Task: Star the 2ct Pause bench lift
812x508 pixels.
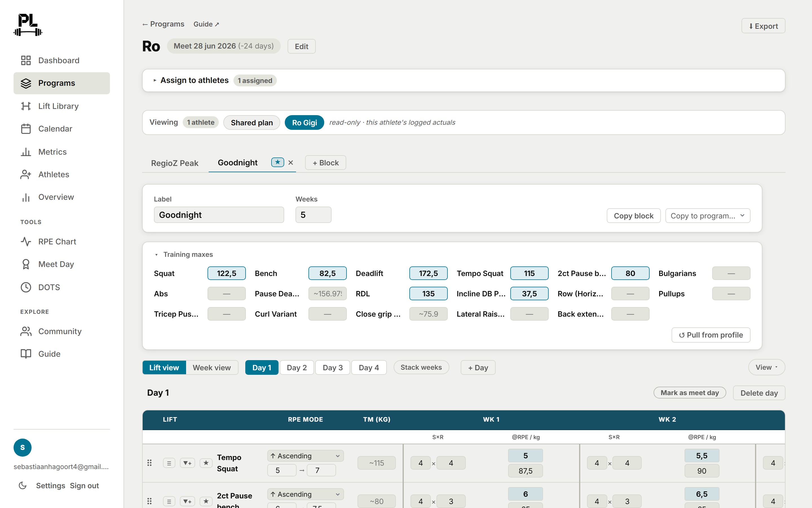Action: (206, 501)
